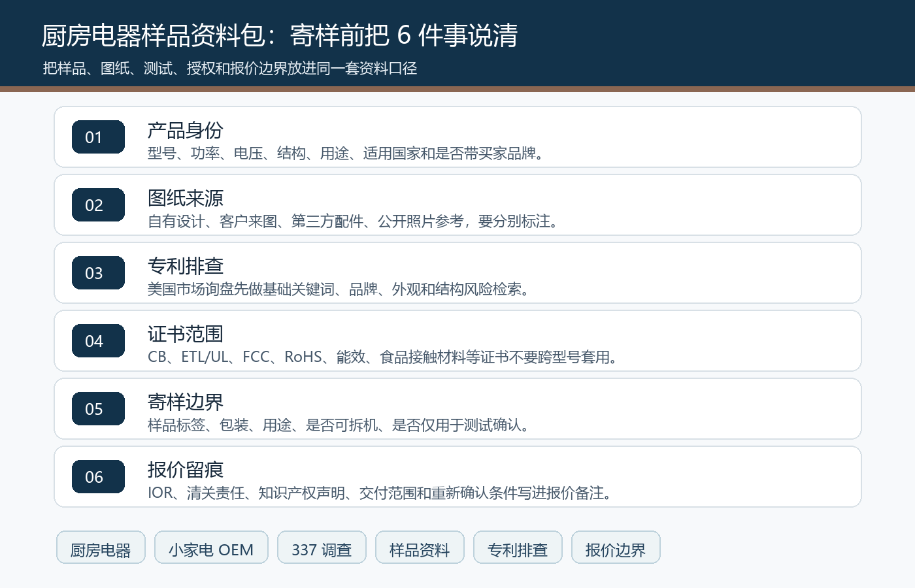Click the 小家电 OEM tag

coord(211,547)
